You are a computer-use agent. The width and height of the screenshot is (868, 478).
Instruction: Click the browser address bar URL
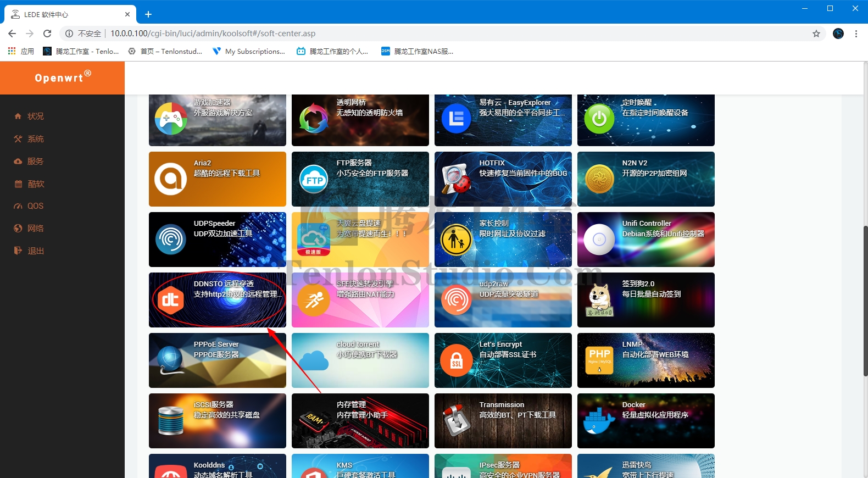pos(213,34)
